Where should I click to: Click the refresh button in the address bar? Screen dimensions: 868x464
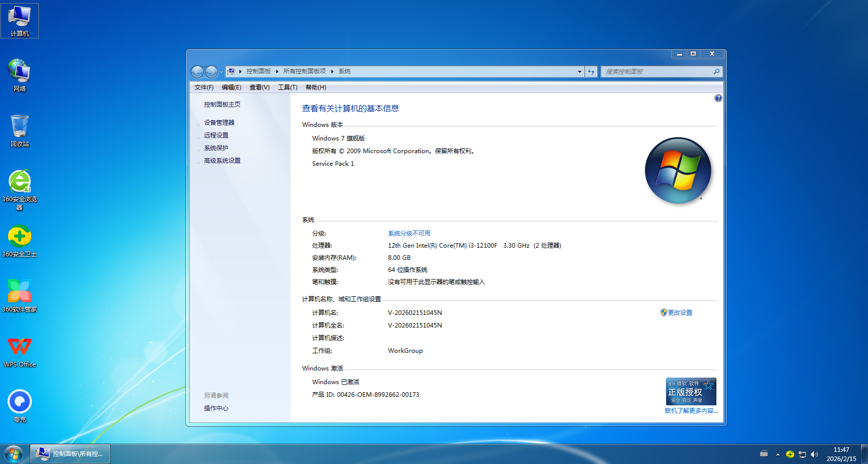tap(591, 71)
